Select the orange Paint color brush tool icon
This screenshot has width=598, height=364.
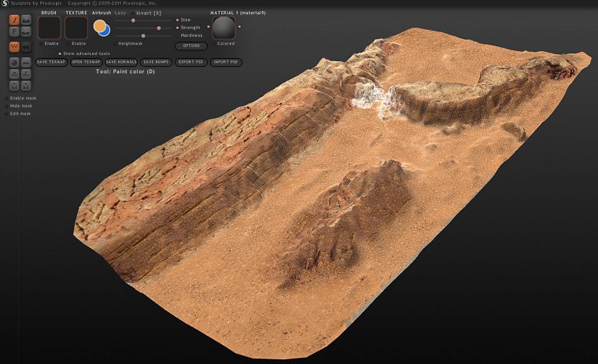14,19
